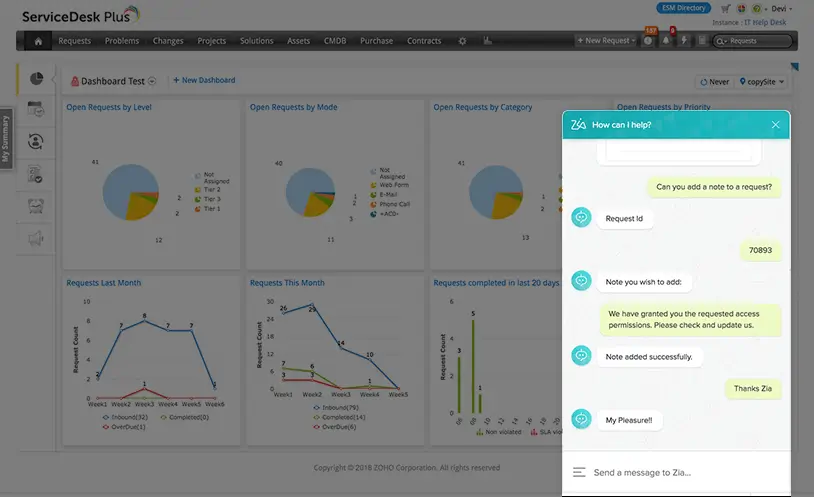Toggle Inbound(32) series in Requests Last Month
Viewport: 814px width, 497px height.
pos(125,417)
